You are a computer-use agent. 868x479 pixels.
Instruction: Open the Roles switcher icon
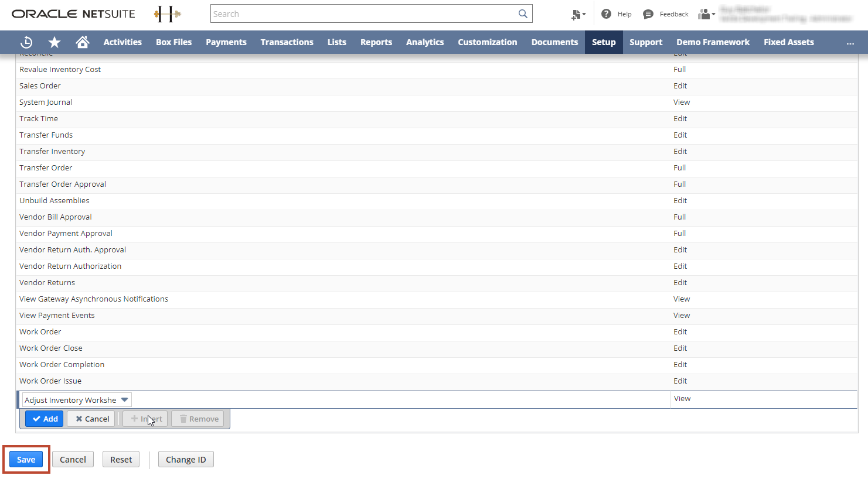pos(705,13)
